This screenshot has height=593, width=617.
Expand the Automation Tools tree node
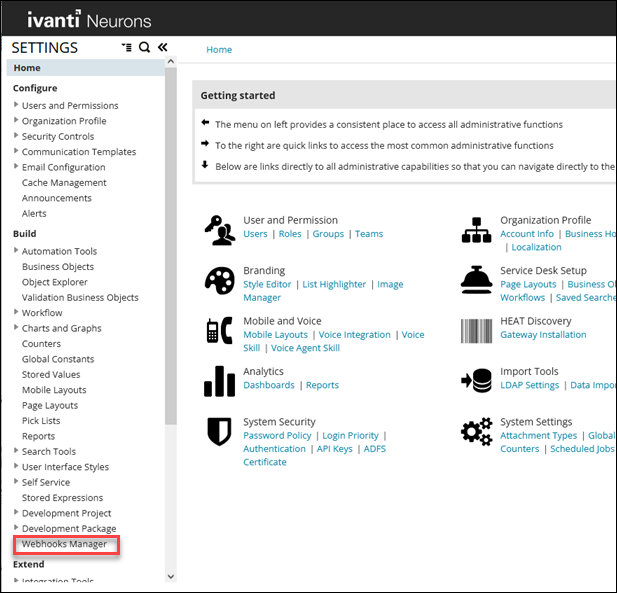(16, 251)
